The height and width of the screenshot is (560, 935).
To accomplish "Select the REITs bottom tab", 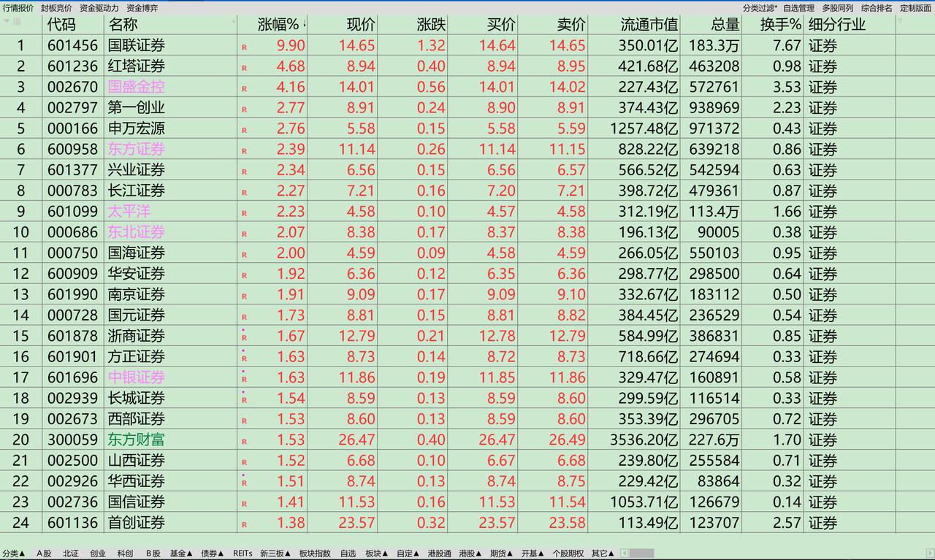I will pyautogui.click(x=243, y=553).
